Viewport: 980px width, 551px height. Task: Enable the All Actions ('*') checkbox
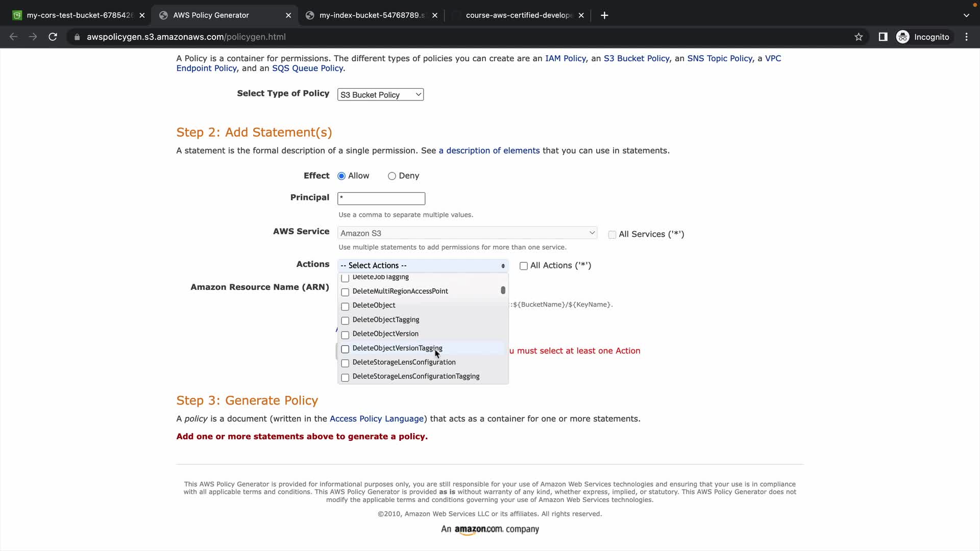[x=523, y=266]
